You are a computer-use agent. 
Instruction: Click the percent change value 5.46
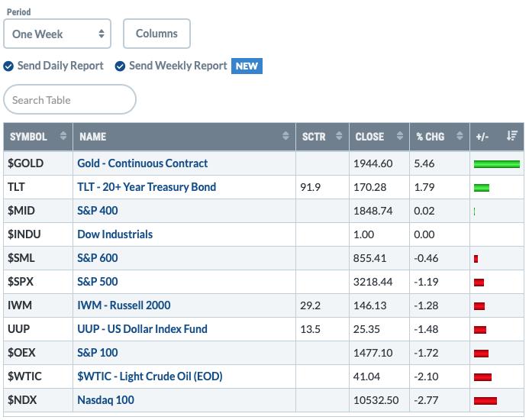click(x=424, y=163)
